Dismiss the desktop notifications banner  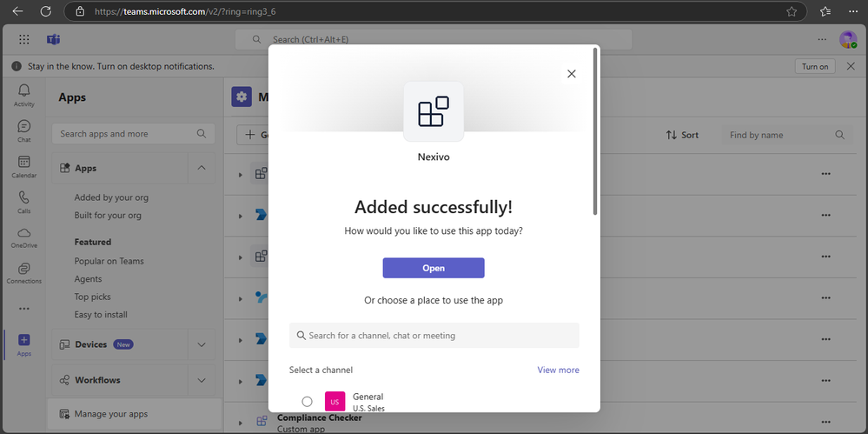[x=851, y=66]
